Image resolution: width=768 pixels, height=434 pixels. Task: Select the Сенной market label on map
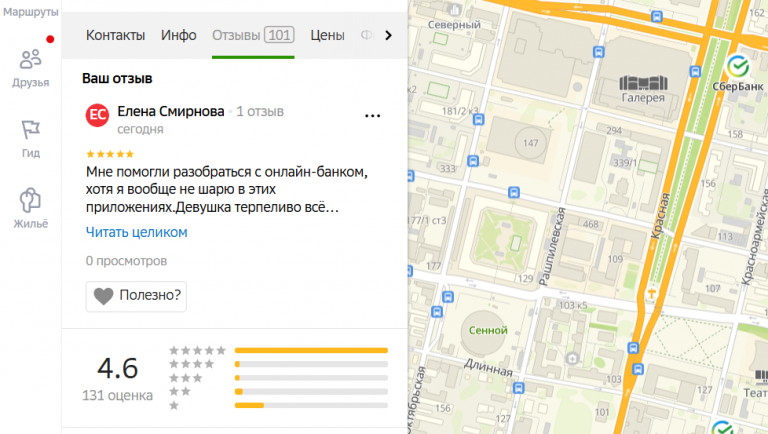(488, 330)
